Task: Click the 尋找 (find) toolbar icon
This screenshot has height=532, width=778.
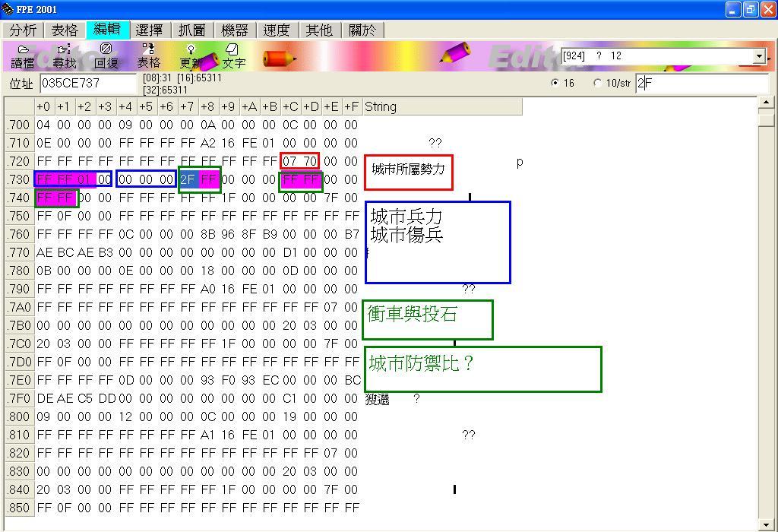Action: [x=65, y=56]
